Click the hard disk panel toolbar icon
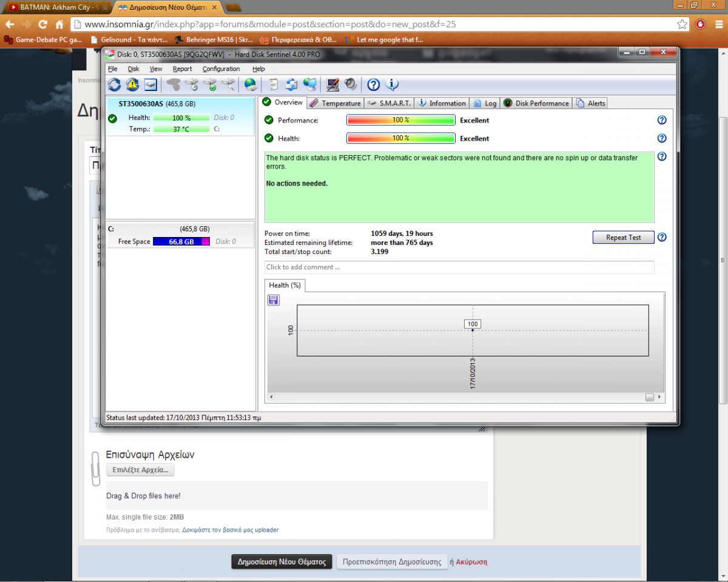The height and width of the screenshot is (582, 728). tap(150, 84)
